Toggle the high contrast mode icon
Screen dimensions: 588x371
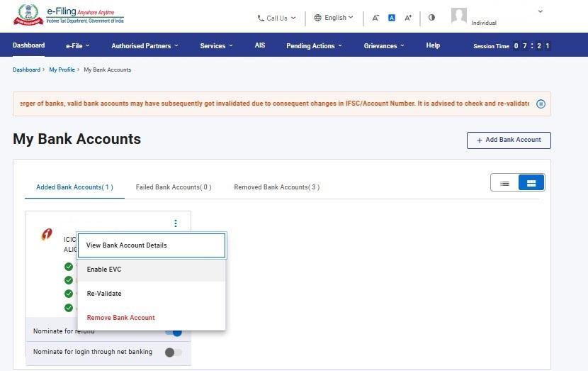coord(431,18)
